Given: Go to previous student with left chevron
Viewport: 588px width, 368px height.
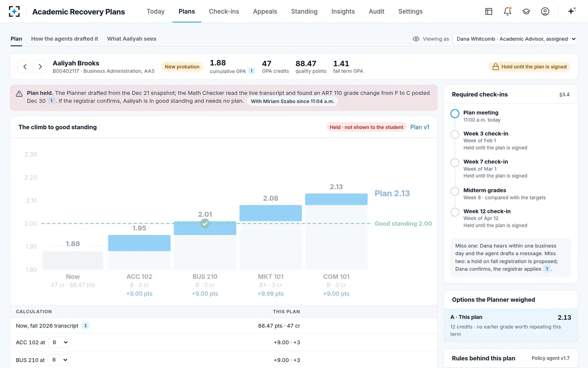Looking at the screenshot, I should [25, 67].
